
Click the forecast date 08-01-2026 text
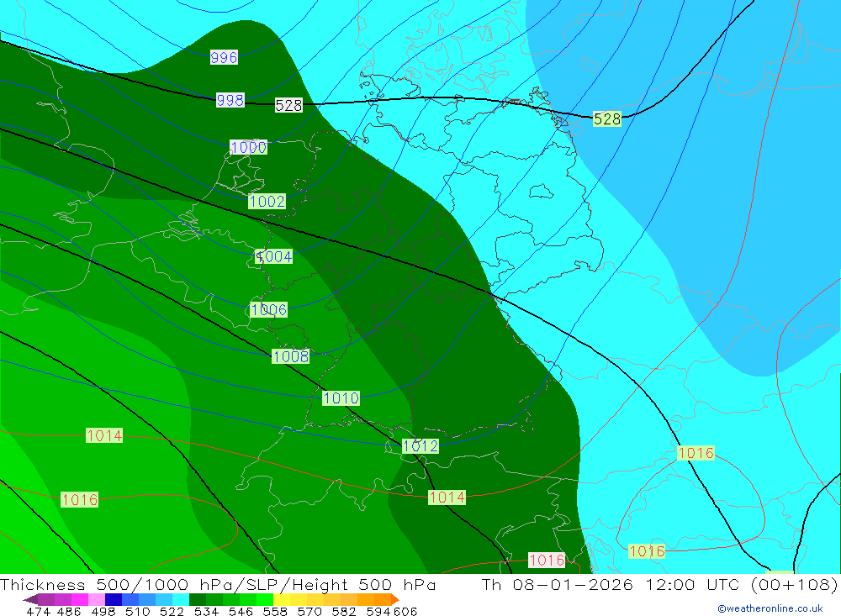click(x=569, y=585)
